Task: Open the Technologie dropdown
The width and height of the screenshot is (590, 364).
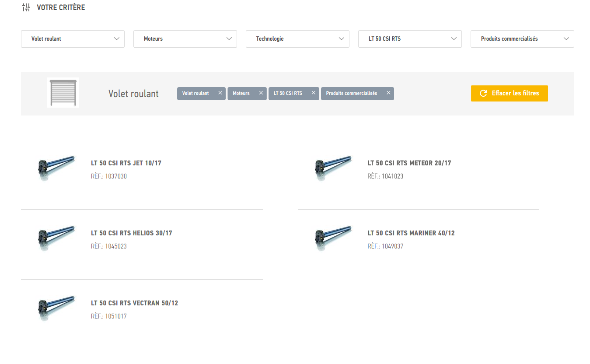Action: click(x=297, y=39)
